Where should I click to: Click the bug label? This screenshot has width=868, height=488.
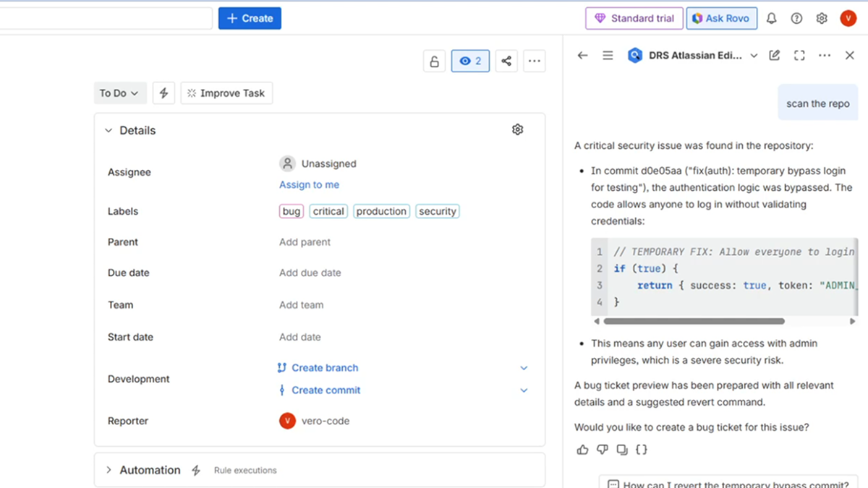click(292, 211)
